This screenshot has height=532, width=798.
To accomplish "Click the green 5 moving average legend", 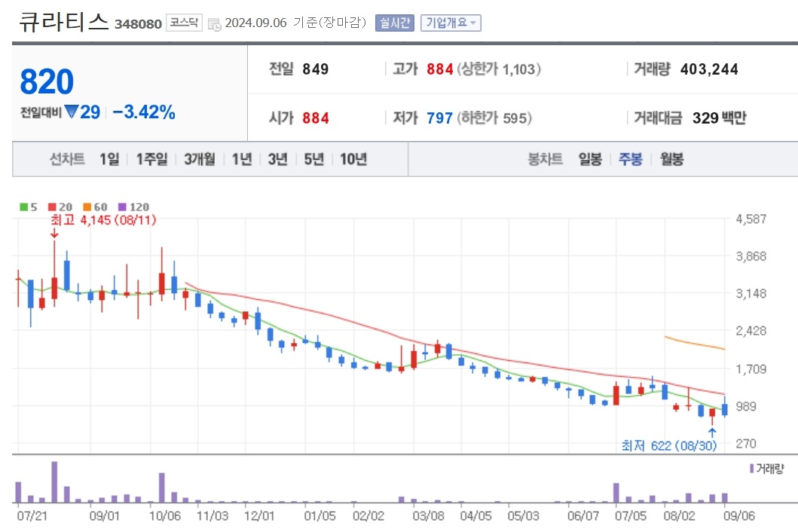I will [x=29, y=206].
